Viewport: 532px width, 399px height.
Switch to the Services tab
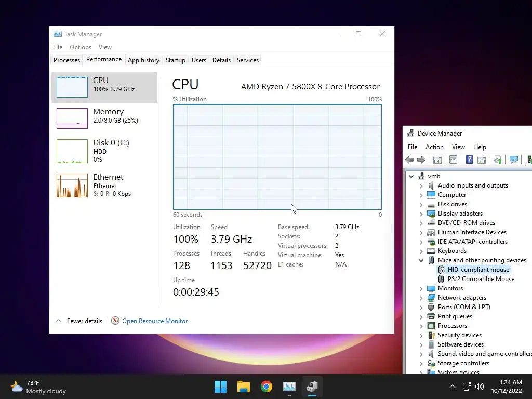click(248, 60)
